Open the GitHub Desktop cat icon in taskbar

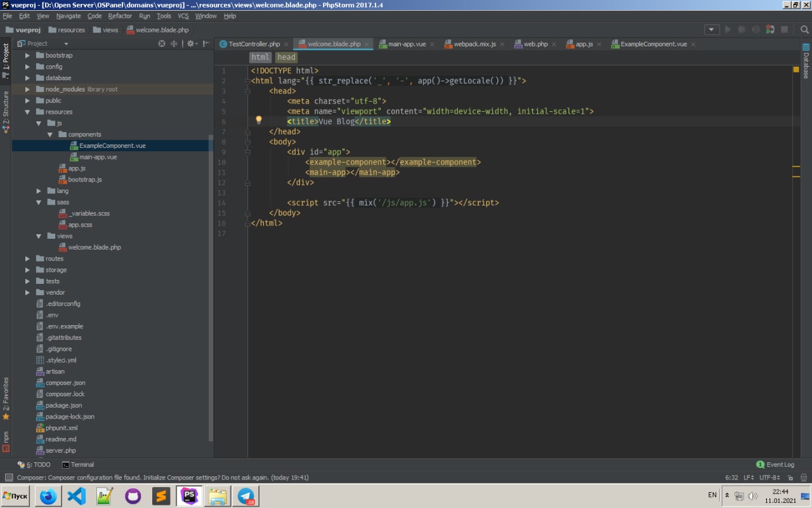point(133,496)
